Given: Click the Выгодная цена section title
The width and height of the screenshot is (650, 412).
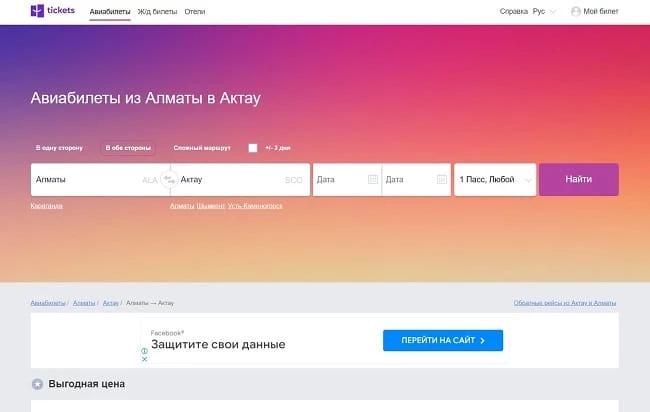Looking at the screenshot, I should pos(87,384).
